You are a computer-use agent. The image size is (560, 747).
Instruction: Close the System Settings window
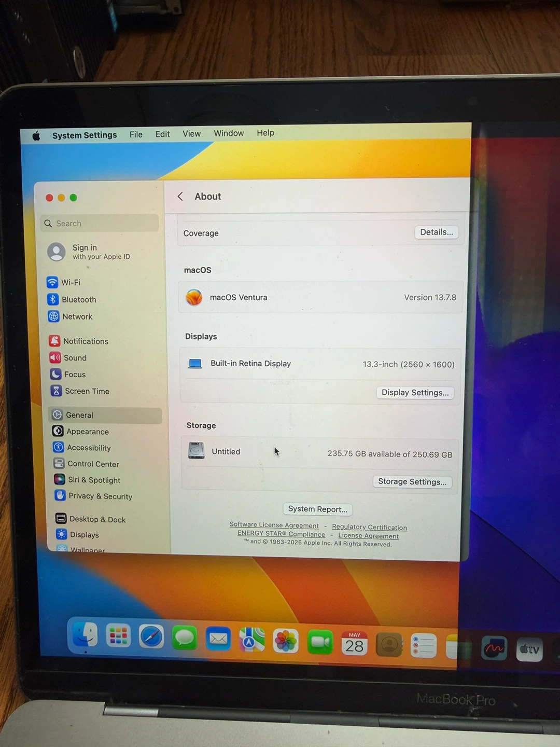point(49,198)
